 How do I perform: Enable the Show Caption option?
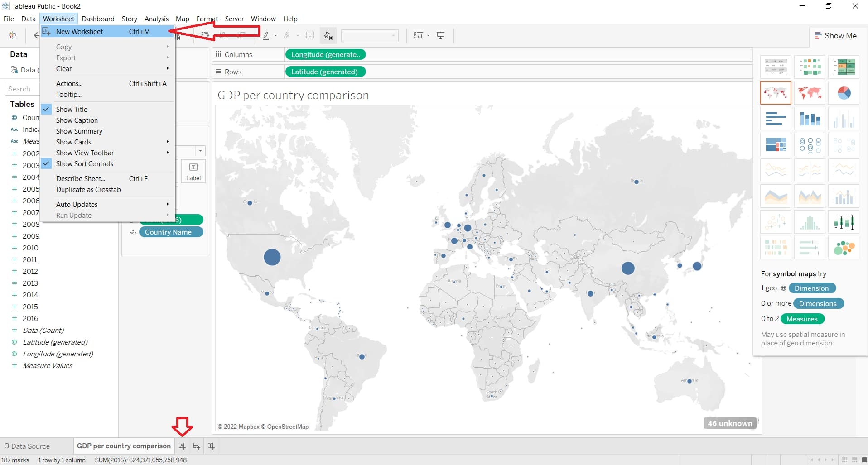click(77, 120)
